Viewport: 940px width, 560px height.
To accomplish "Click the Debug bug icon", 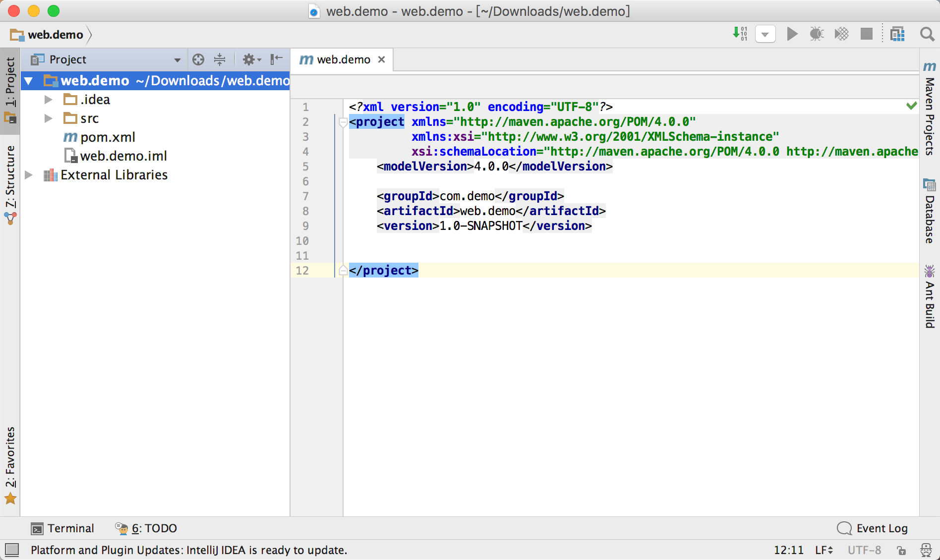I will coord(817,34).
